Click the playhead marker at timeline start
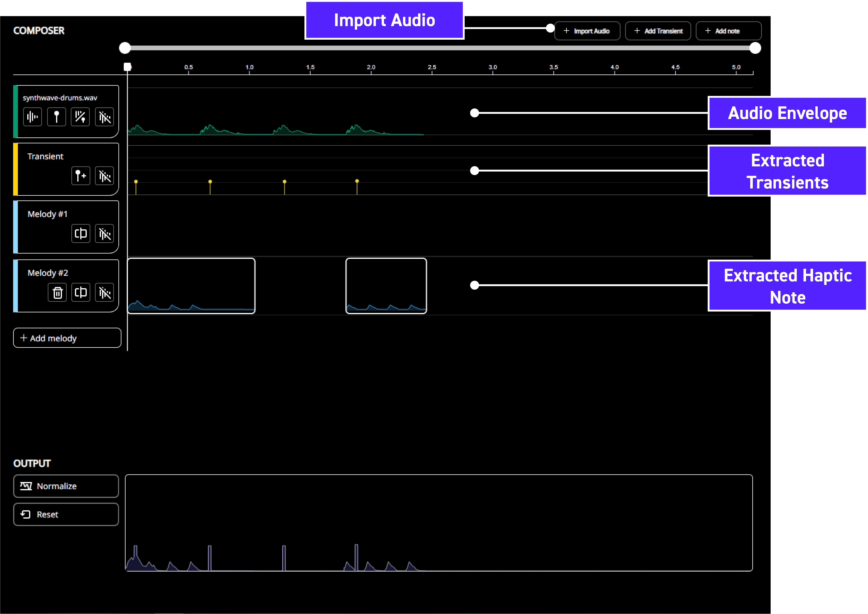868x614 pixels. point(127,67)
